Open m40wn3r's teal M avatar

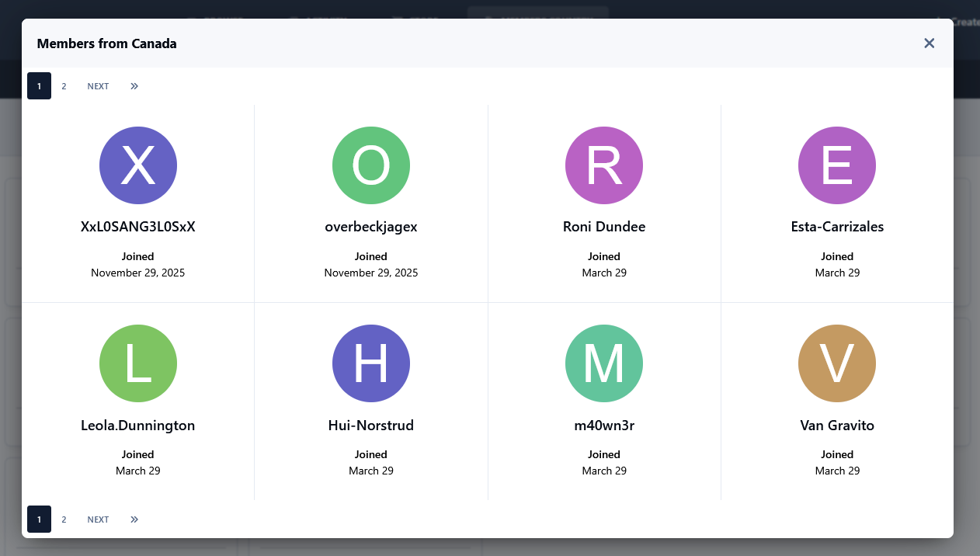point(604,363)
